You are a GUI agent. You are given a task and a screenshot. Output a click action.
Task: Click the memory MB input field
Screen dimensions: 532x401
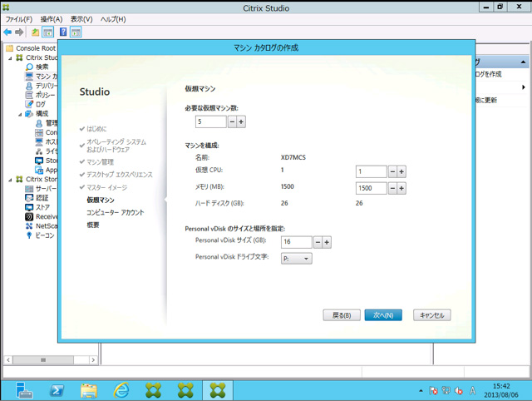372,188
